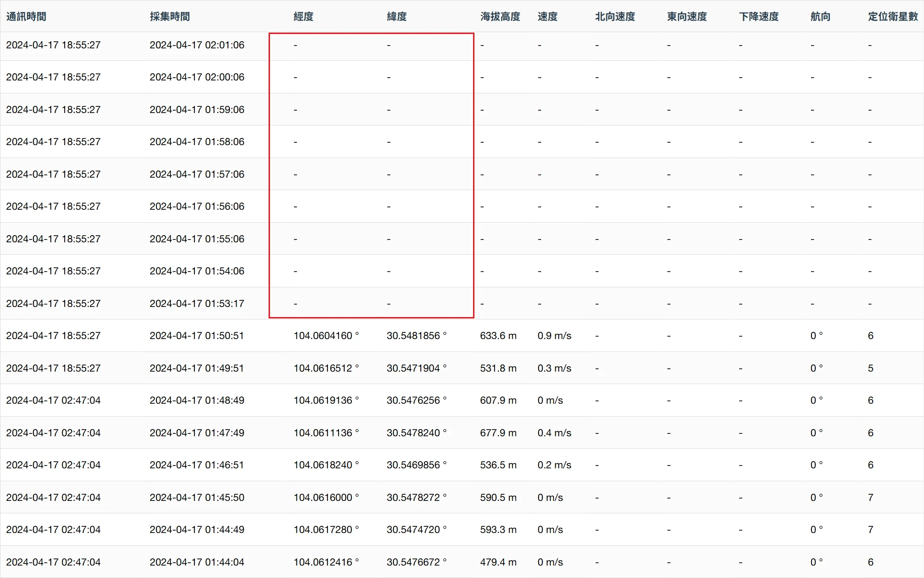
Task: Click the 海拔高度 column header
Action: click(500, 17)
